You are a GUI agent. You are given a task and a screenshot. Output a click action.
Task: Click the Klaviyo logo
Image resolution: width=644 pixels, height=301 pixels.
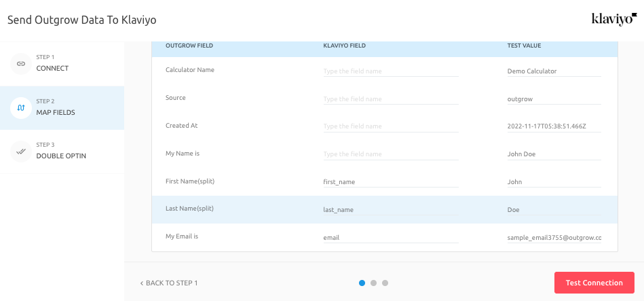614,19
